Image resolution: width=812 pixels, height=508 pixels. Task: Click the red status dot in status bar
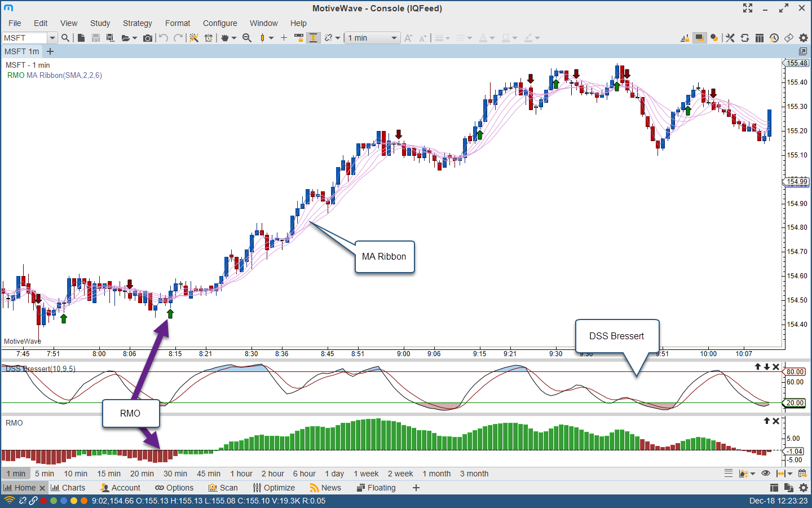[43, 501]
